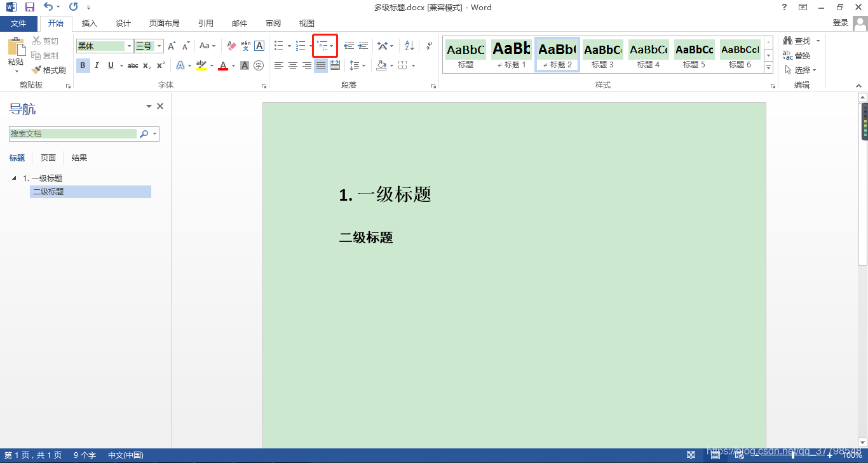
Task: Expand the styles gallery more arrow
Action: [768, 68]
